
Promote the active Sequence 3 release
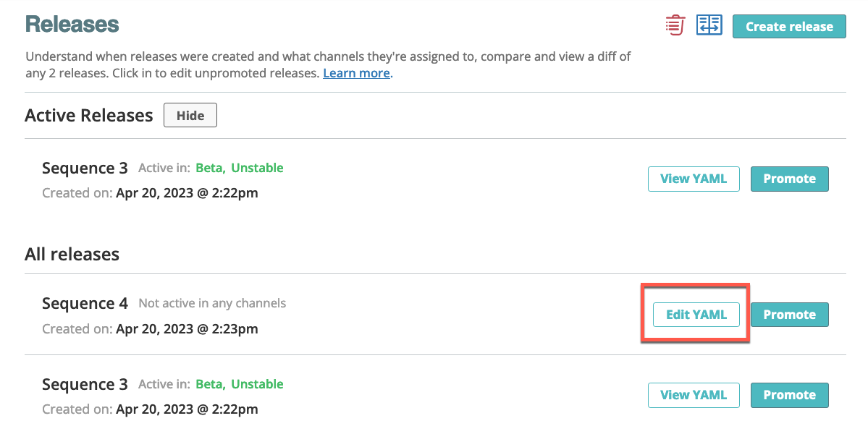coord(789,179)
